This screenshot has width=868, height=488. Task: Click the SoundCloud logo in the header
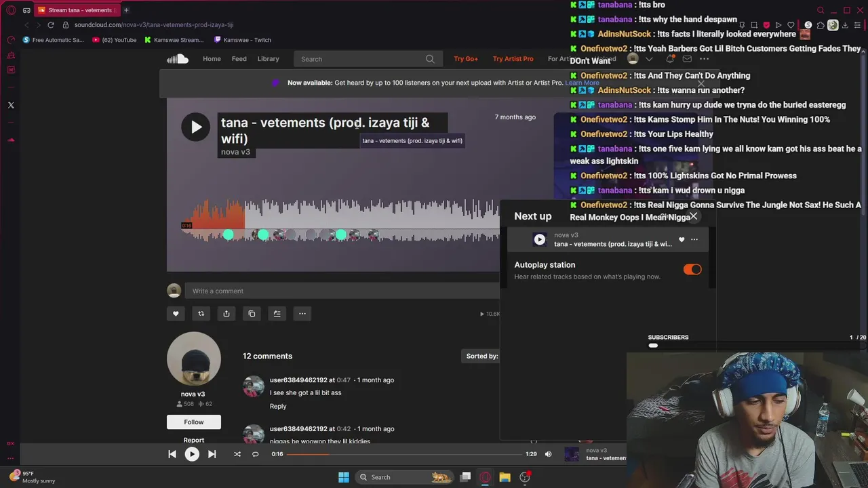[x=178, y=59]
